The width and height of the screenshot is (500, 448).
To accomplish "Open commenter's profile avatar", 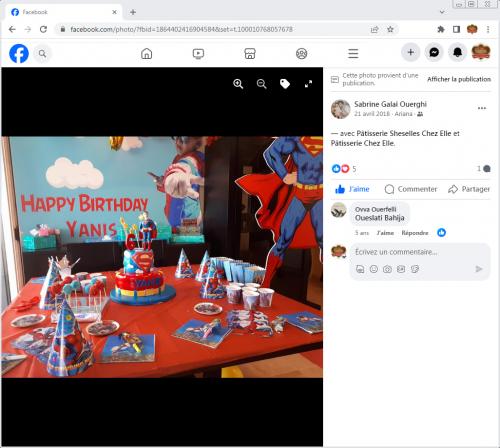I will (339, 210).
